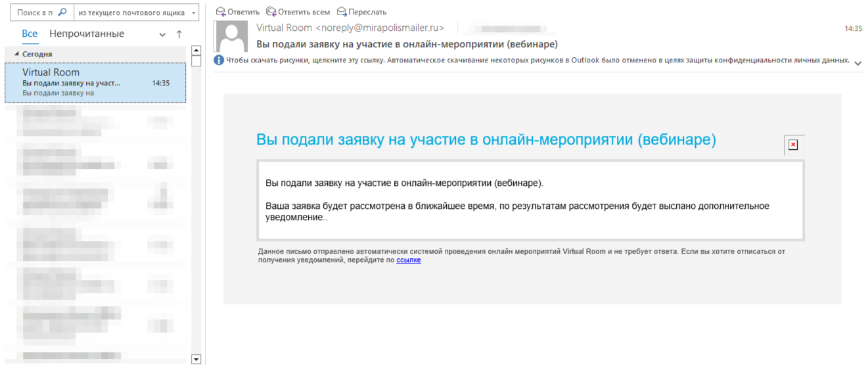Screen dimensions: 868x366
Task: Expand the message header chevron
Action: [x=857, y=62]
